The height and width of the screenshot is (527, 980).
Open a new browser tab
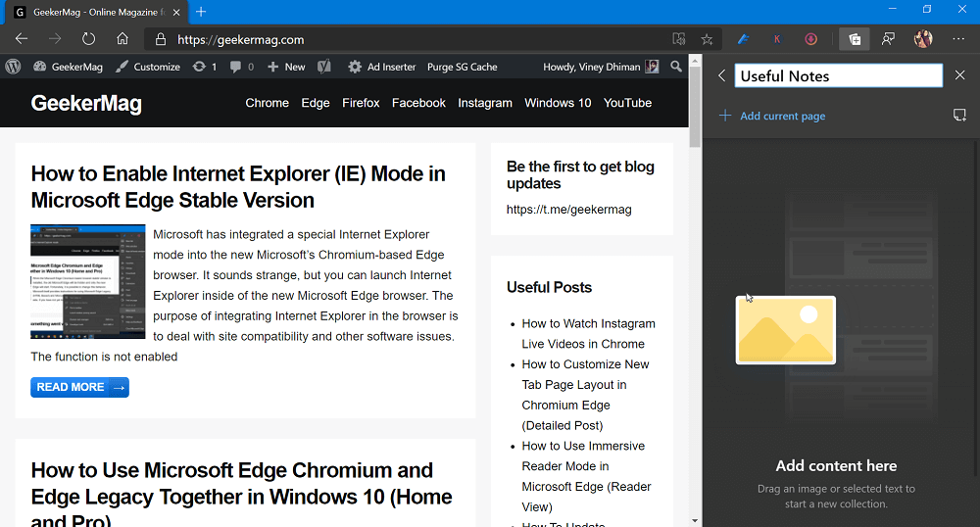[x=201, y=12]
